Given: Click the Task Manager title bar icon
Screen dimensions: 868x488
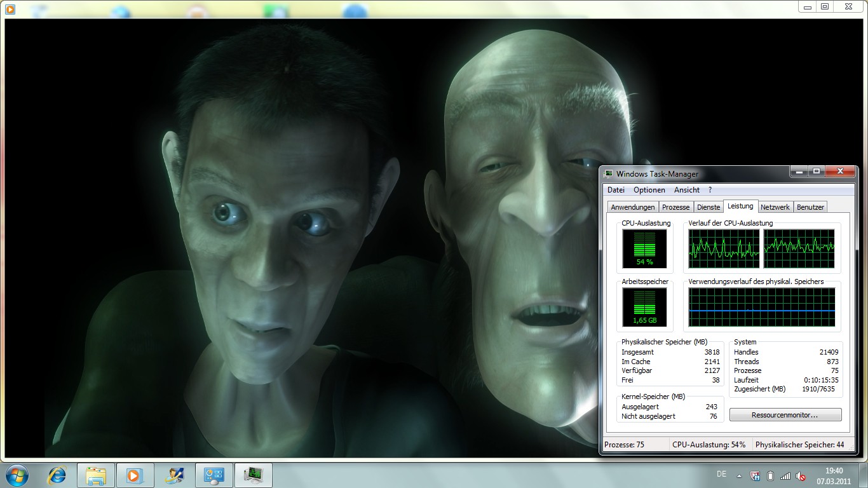Looking at the screenshot, I should [609, 173].
